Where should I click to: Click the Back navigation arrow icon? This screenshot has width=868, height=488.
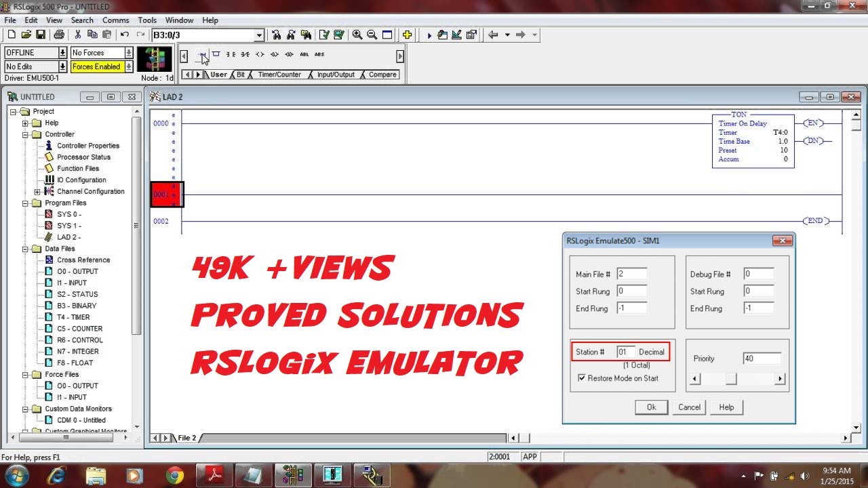[x=493, y=35]
